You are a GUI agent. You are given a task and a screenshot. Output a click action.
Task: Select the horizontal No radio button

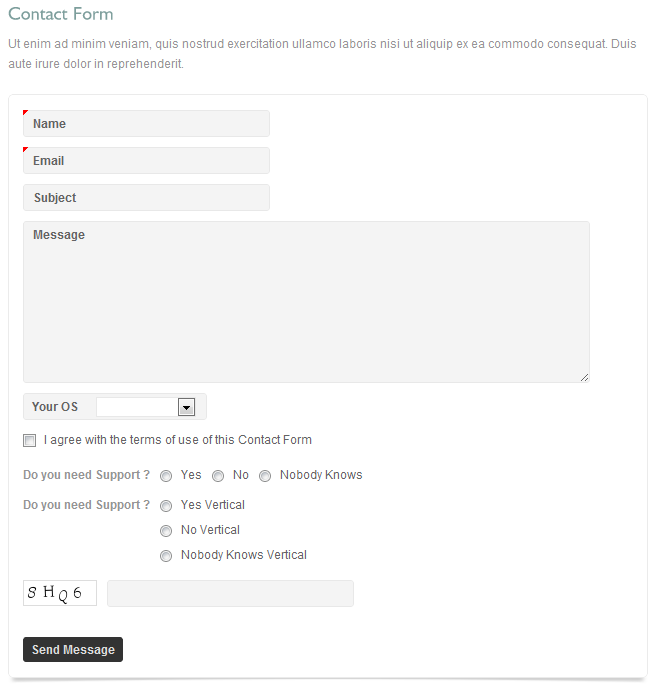pyautogui.click(x=218, y=476)
